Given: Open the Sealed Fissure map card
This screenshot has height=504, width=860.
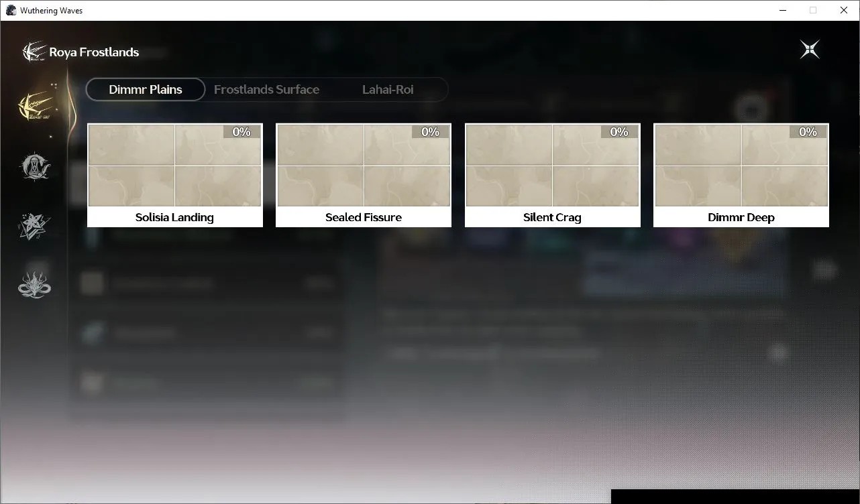Looking at the screenshot, I should click(x=364, y=175).
